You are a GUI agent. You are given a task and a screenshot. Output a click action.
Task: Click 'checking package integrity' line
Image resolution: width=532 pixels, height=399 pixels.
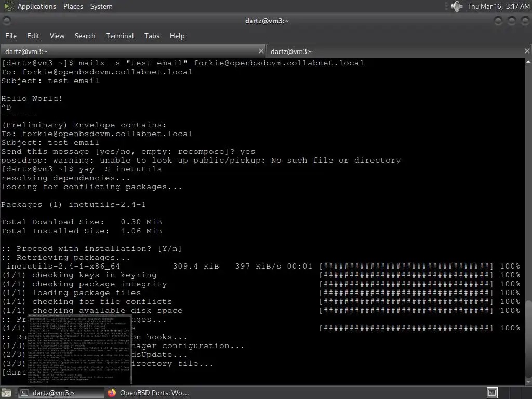[x=261, y=284]
